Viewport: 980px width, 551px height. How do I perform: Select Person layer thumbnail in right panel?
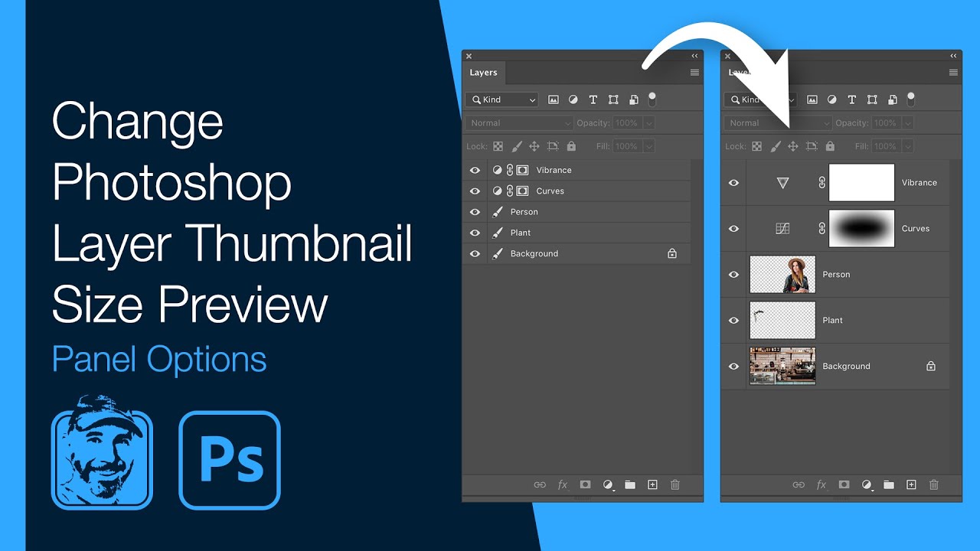782,275
